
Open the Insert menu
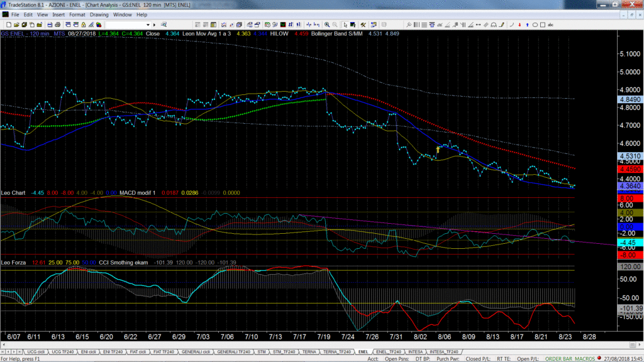tap(58, 15)
